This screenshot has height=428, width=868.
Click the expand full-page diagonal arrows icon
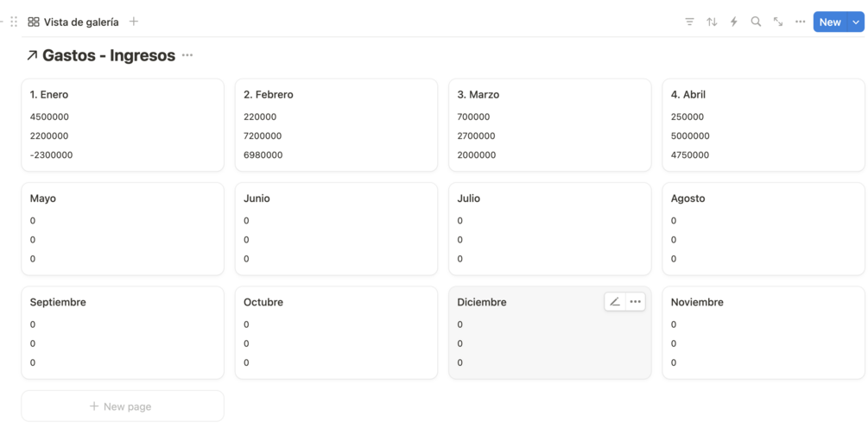(778, 22)
